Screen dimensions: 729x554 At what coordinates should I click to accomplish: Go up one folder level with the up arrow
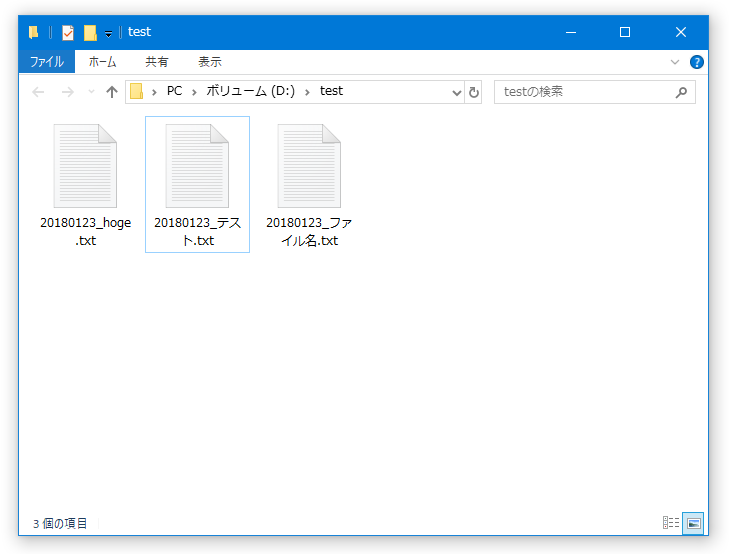(112, 92)
